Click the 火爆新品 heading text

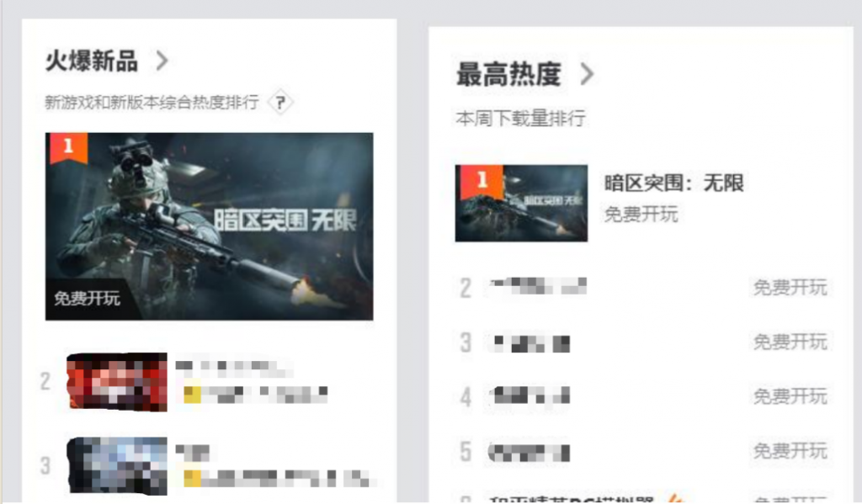(91, 61)
